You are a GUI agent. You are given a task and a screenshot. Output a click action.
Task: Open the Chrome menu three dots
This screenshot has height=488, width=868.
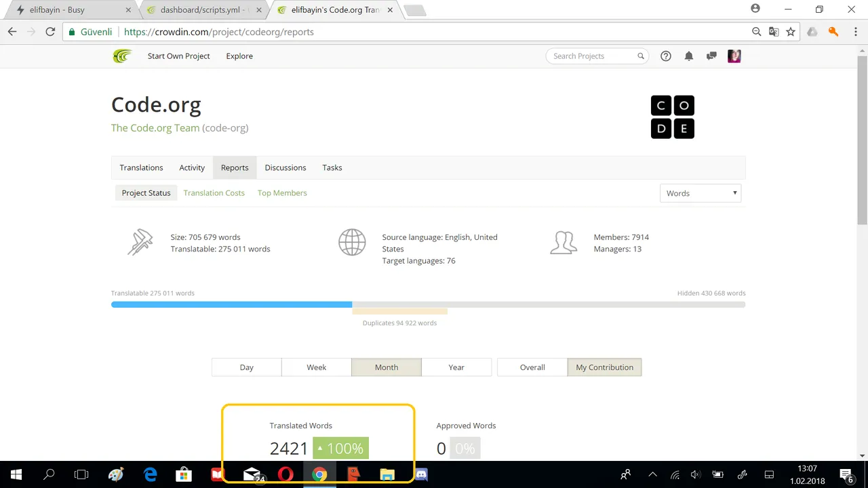click(854, 32)
